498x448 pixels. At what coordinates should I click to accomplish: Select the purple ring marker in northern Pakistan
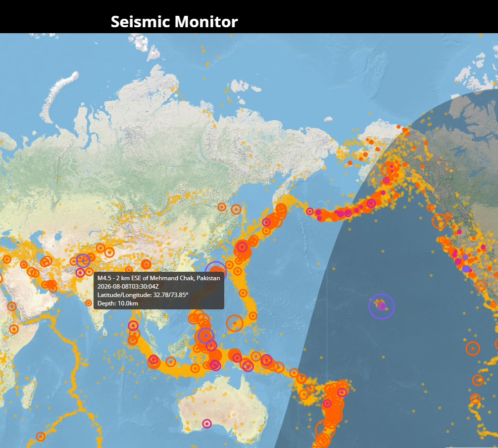pyautogui.click(x=83, y=261)
